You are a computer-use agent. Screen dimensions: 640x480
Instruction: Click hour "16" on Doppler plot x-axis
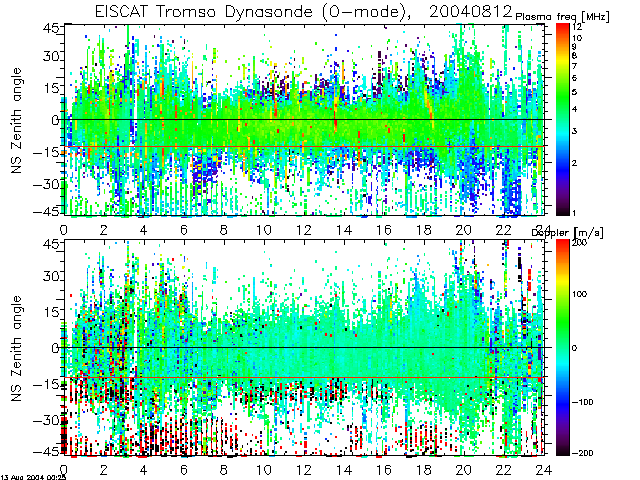pyautogui.click(x=384, y=470)
